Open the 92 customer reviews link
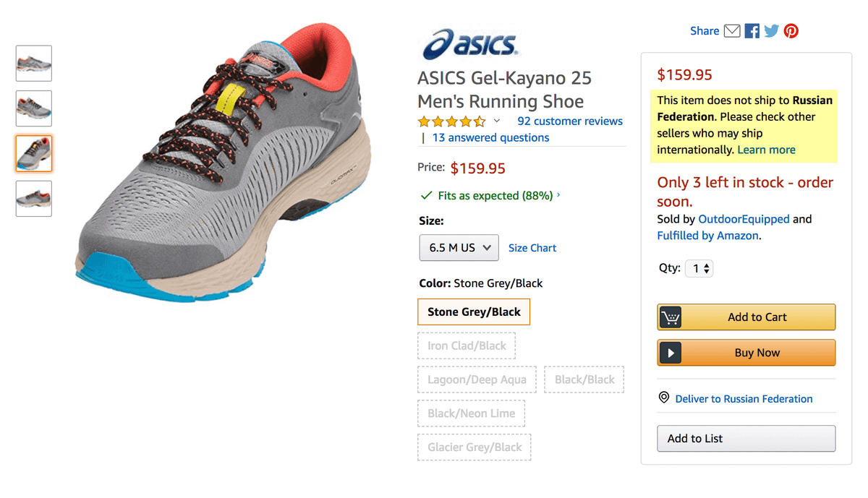 pyautogui.click(x=570, y=121)
